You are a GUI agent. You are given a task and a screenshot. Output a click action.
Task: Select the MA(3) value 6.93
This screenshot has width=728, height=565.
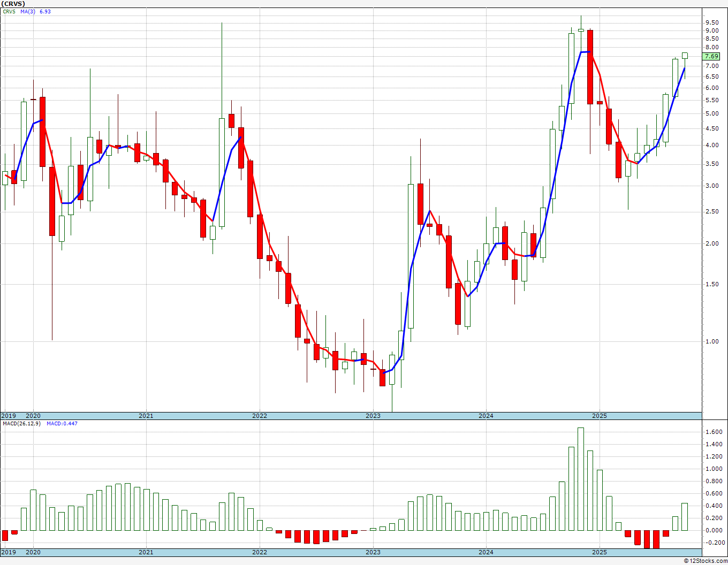click(x=45, y=11)
